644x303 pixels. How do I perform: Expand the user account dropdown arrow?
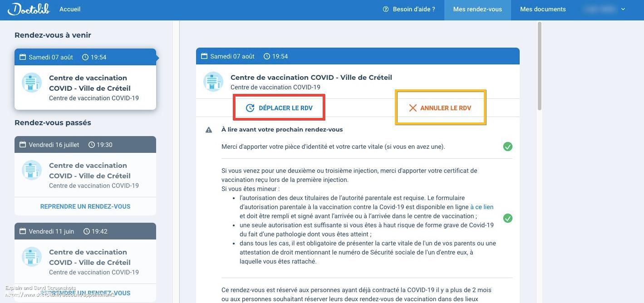pos(623,9)
